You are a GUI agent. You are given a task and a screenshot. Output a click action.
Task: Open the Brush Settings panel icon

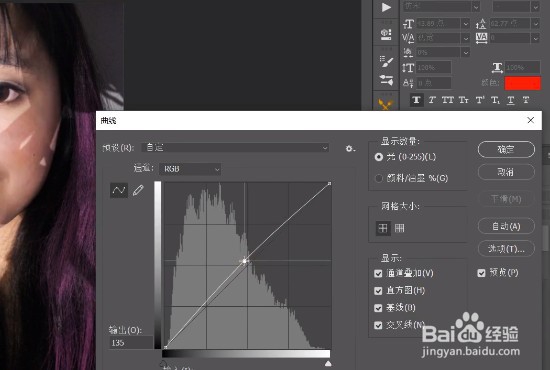coord(386,62)
